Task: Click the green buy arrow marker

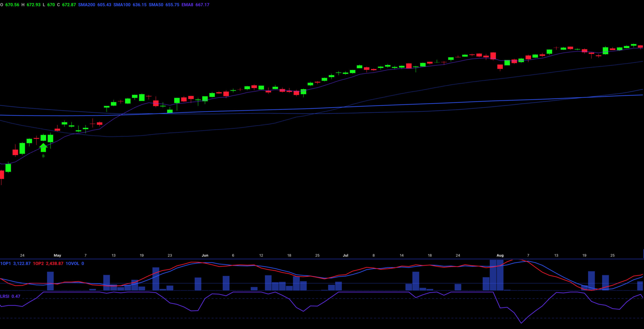Action: 43,148
